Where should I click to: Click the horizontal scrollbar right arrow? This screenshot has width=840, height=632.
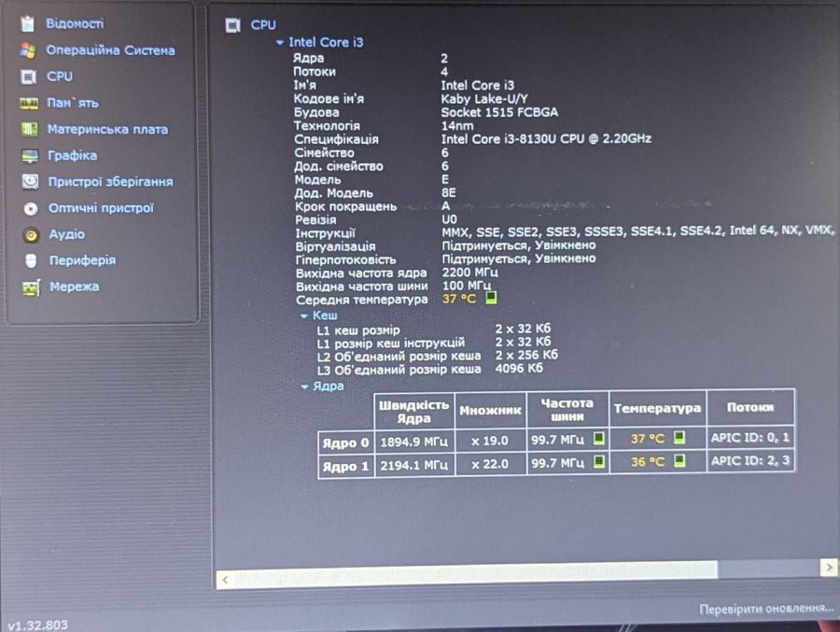830,568
